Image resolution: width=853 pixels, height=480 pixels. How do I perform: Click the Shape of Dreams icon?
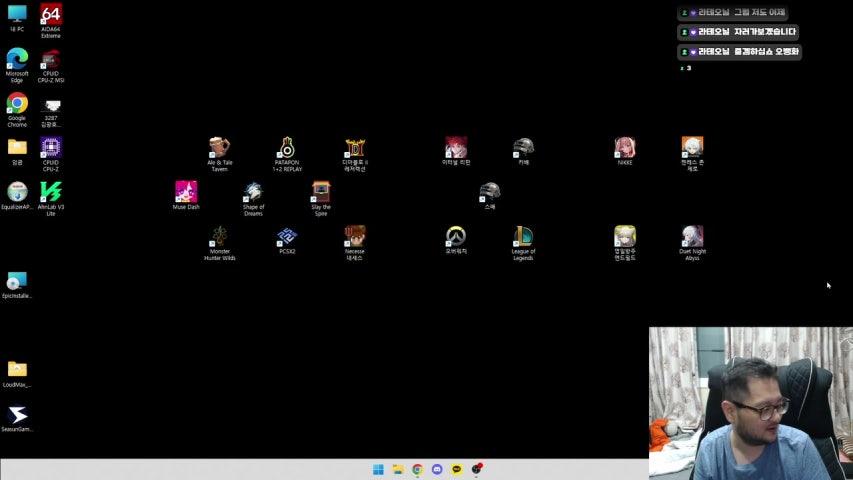253,191
